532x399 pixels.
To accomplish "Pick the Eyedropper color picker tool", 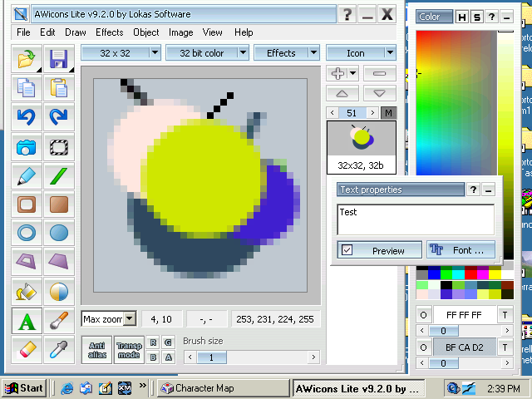I will click(58, 349).
